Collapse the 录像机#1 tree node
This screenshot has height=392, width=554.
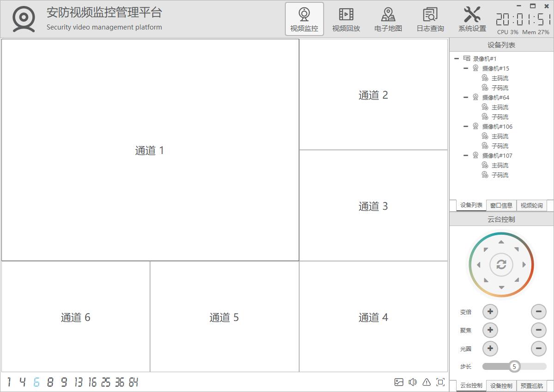pos(457,59)
